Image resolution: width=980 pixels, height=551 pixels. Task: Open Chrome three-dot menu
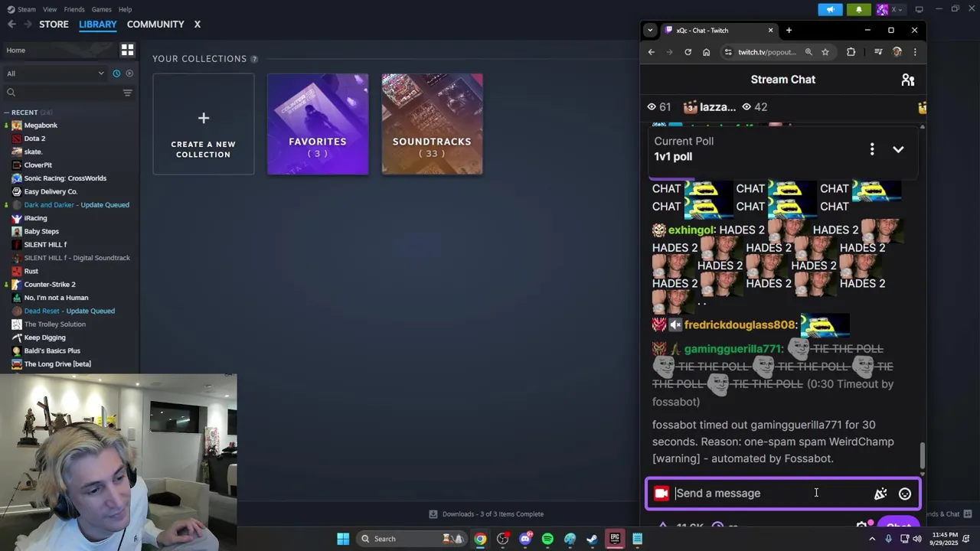915,52
